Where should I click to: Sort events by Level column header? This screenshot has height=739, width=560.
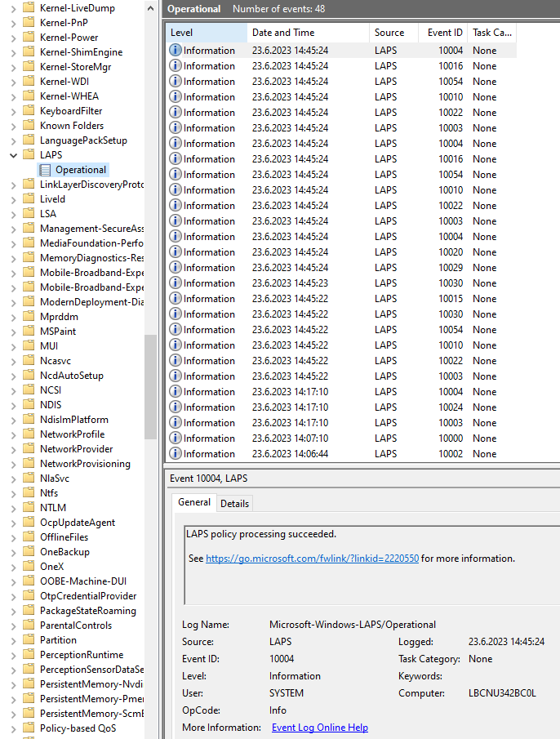[x=207, y=33]
